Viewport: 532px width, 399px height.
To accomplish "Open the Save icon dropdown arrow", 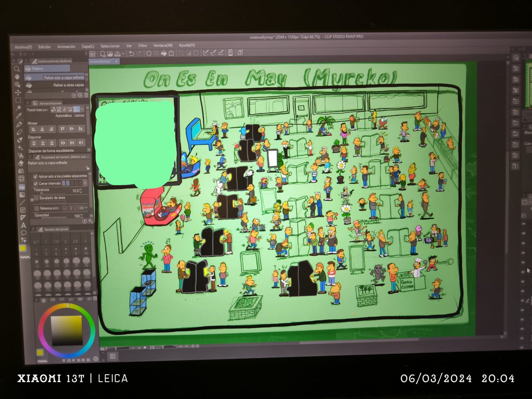I will click(x=123, y=54).
